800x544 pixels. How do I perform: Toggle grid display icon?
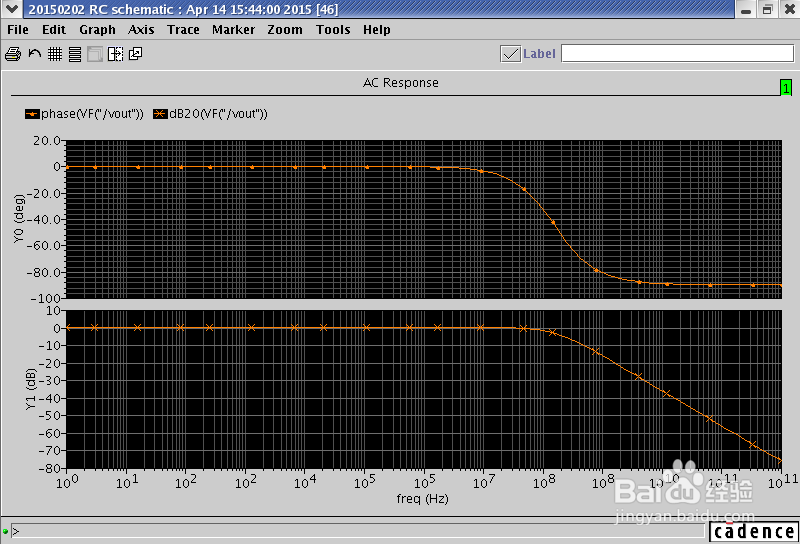[x=55, y=54]
